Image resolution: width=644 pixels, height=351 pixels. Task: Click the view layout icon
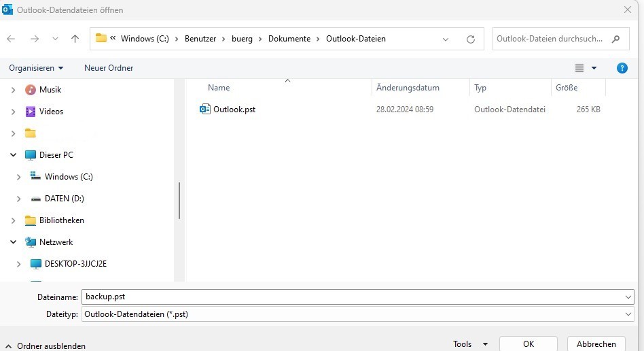point(579,68)
